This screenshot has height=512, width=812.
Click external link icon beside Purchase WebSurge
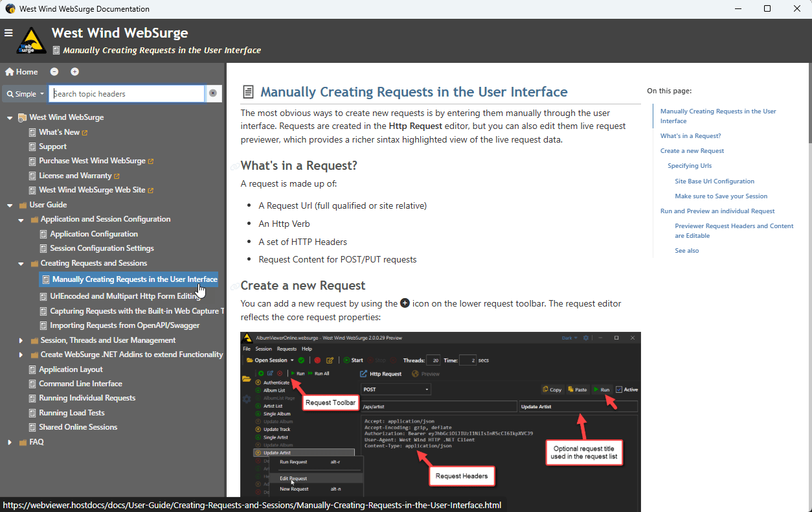tap(151, 161)
